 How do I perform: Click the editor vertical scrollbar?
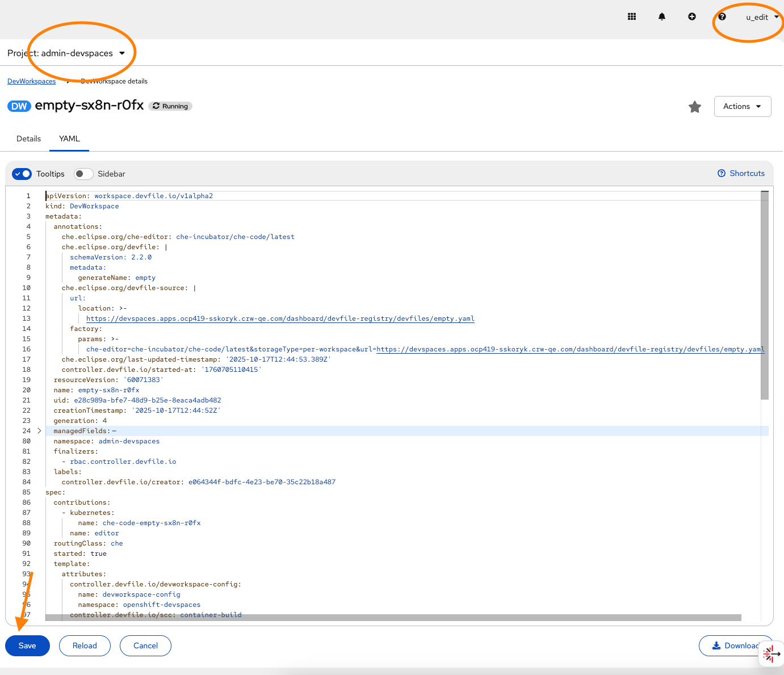[765, 295]
